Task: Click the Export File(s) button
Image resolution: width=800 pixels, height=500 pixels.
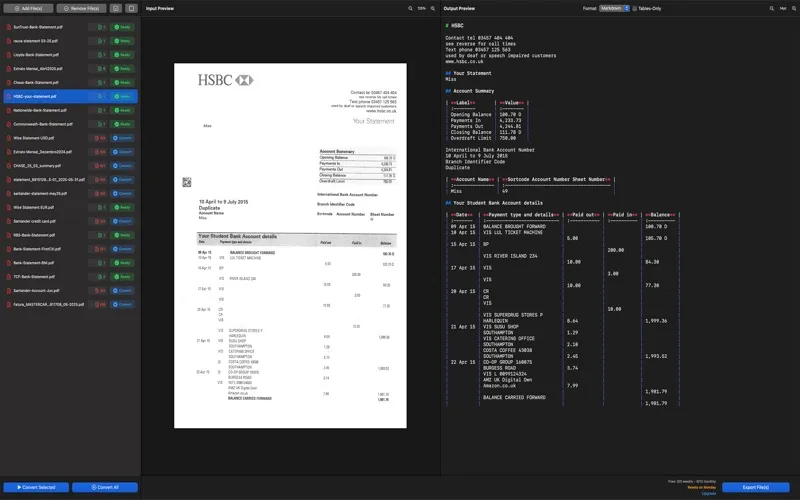Action: tap(756, 487)
